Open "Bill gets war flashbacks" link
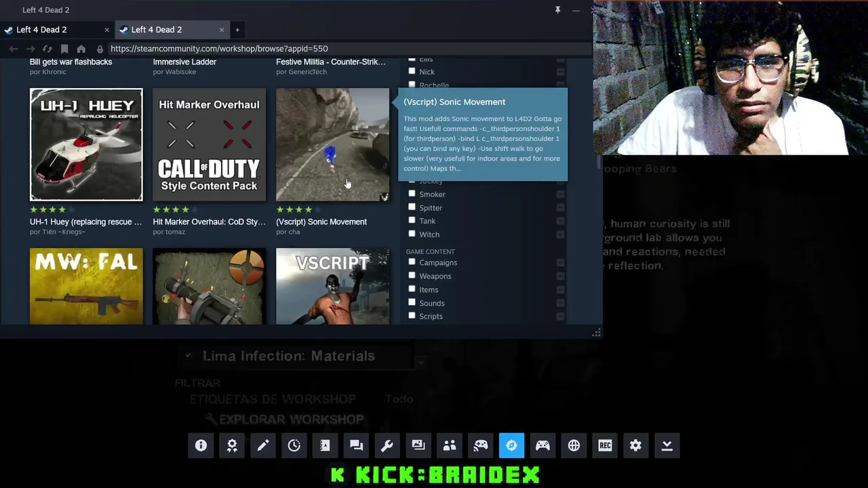The width and height of the screenshot is (868, 488). [71, 62]
